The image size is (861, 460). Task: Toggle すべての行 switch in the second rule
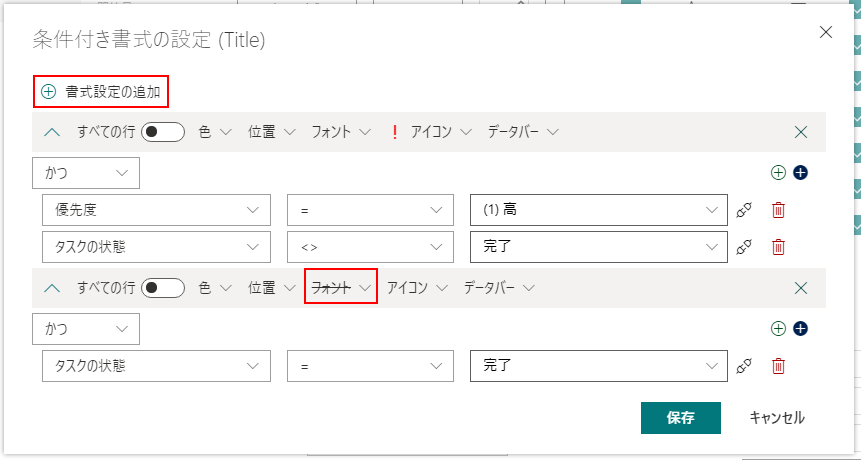pos(163,288)
